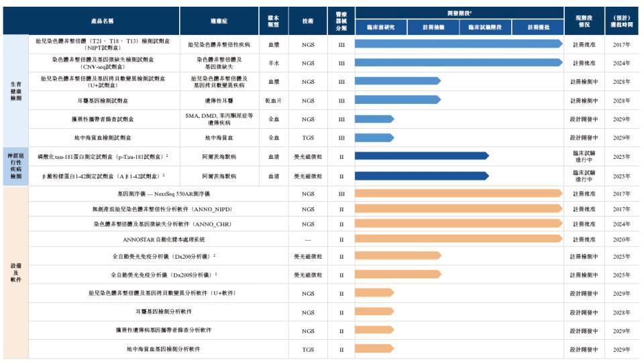Select the 全自動熒光免疫分析儀 Dx200分析儀 row
644x362 pixels.
(164, 256)
